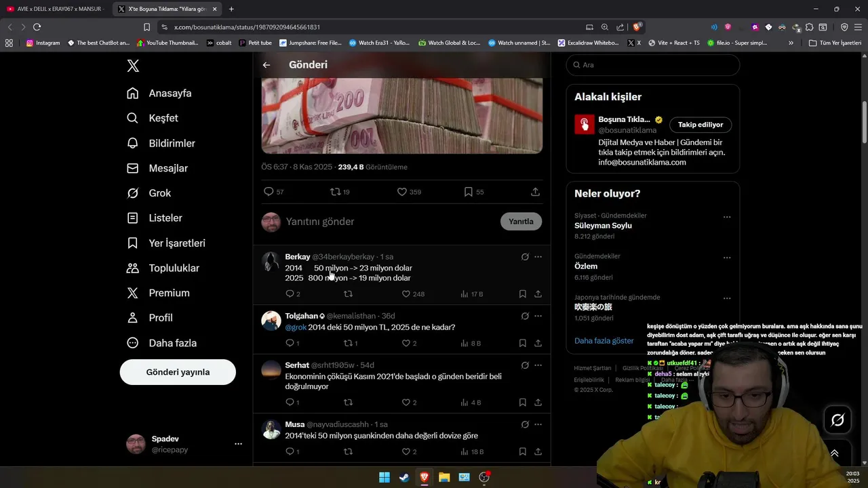This screenshot has width=868, height=488.
Task: Open more options on Serhat's reply
Action: [x=538, y=365]
